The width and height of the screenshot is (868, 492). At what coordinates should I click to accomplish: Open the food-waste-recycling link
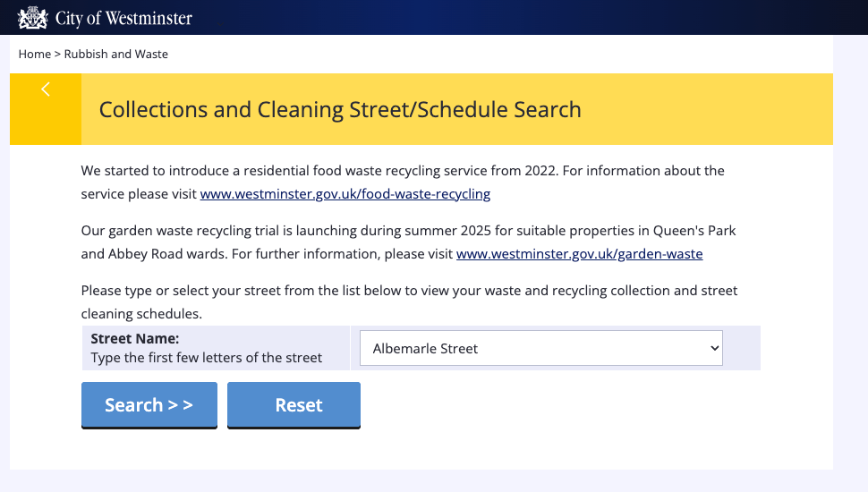pos(345,193)
